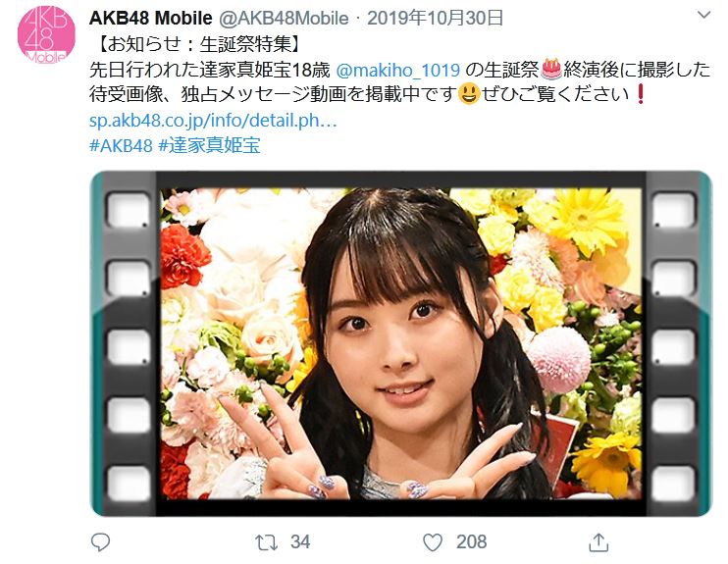Open the sp.akb48.co.jp info link

pyautogui.click(x=213, y=121)
